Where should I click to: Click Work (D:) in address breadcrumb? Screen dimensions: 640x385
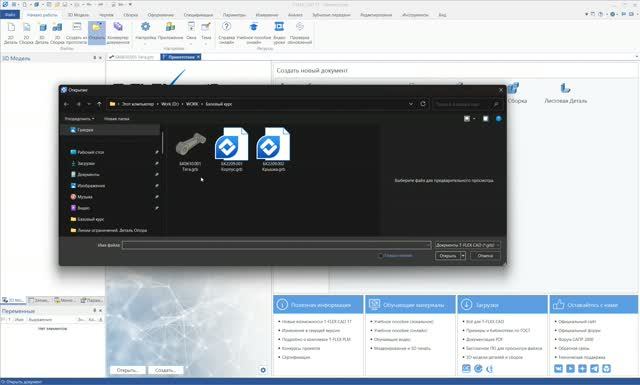click(170, 104)
